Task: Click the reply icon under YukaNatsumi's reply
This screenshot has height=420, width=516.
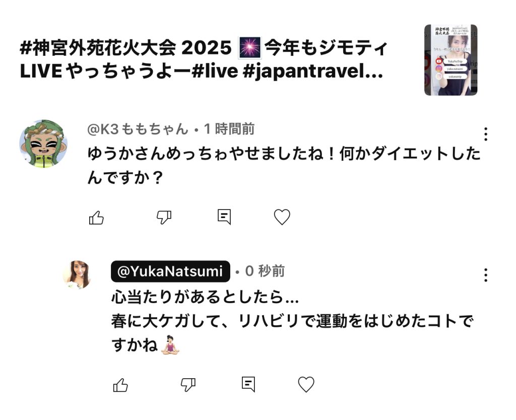Action: 248,384
